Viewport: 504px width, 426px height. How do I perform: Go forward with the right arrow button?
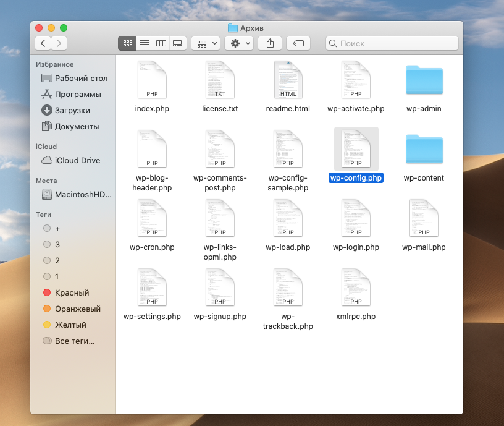click(x=59, y=43)
